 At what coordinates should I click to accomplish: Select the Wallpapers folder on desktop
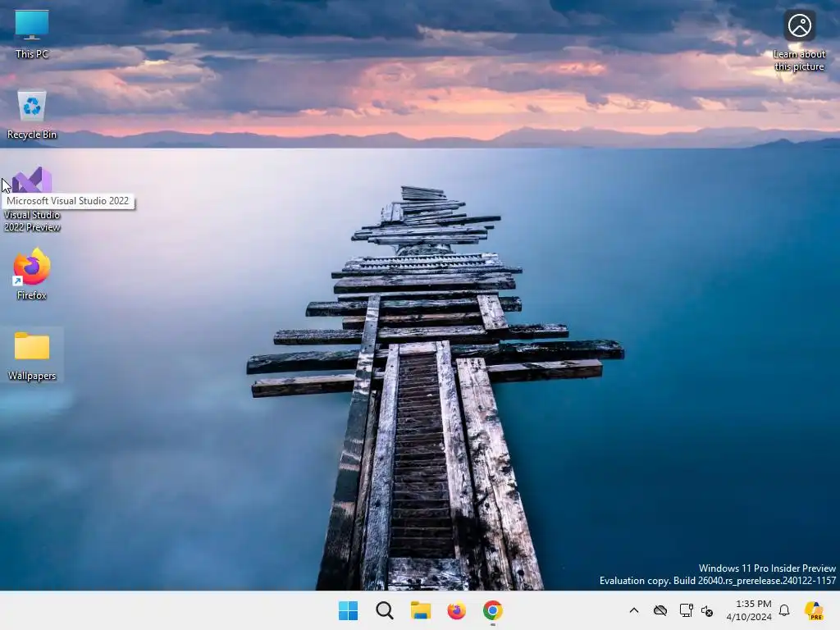point(32,356)
